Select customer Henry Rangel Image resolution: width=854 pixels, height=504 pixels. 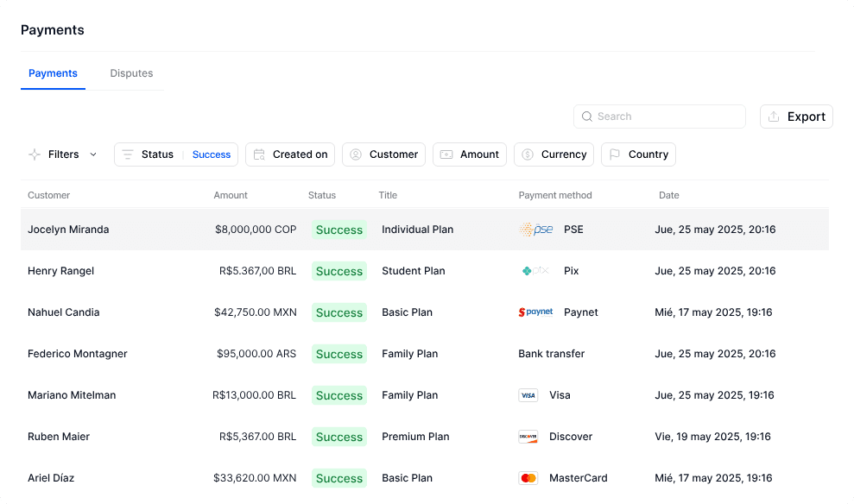(61, 271)
